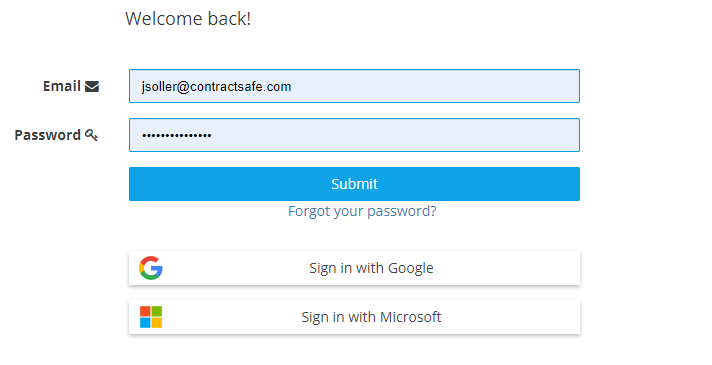Click the masked password dots
This screenshot has width=712, height=365.
(177, 135)
